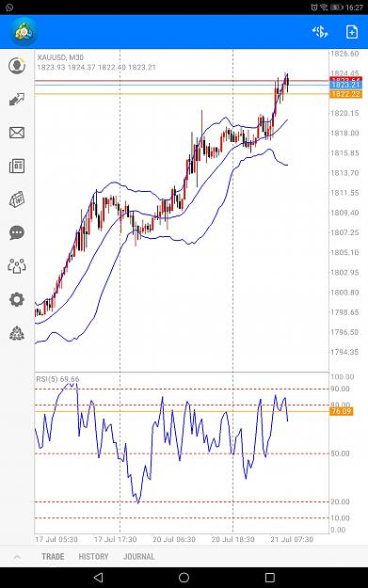Open the mailbox envelope icon
368x588 pixels.
17,133
